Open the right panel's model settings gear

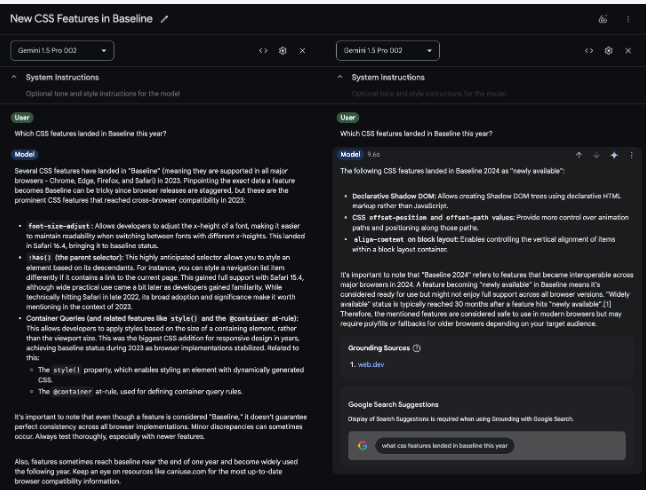tap(609, 50)
